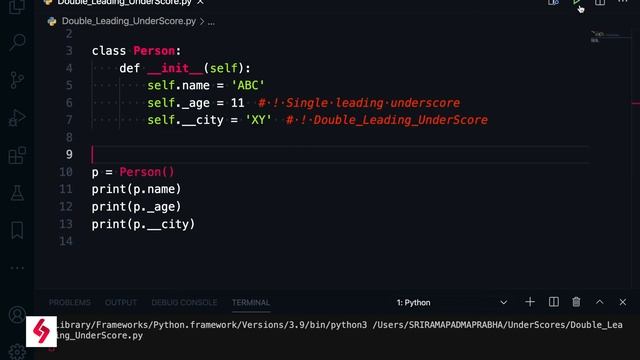
Task: Kill the terminal with trash icon
Action: click(x=576, y=302)
